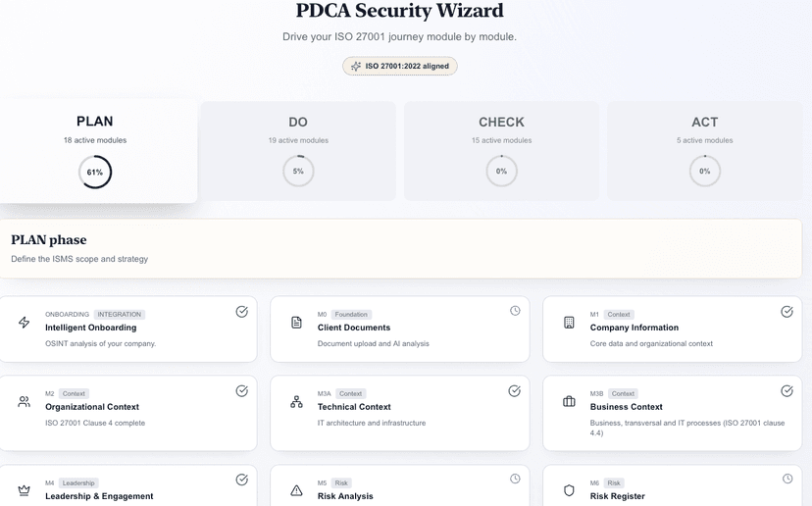Click the 5% progress ring under DO
This screenshot has height=506, width=812.
click(298, 171)
